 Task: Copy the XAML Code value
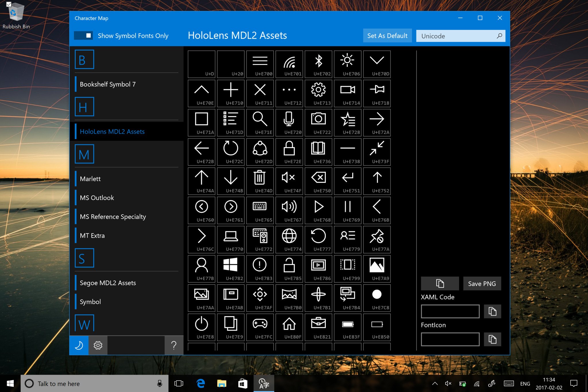[492, 311]
